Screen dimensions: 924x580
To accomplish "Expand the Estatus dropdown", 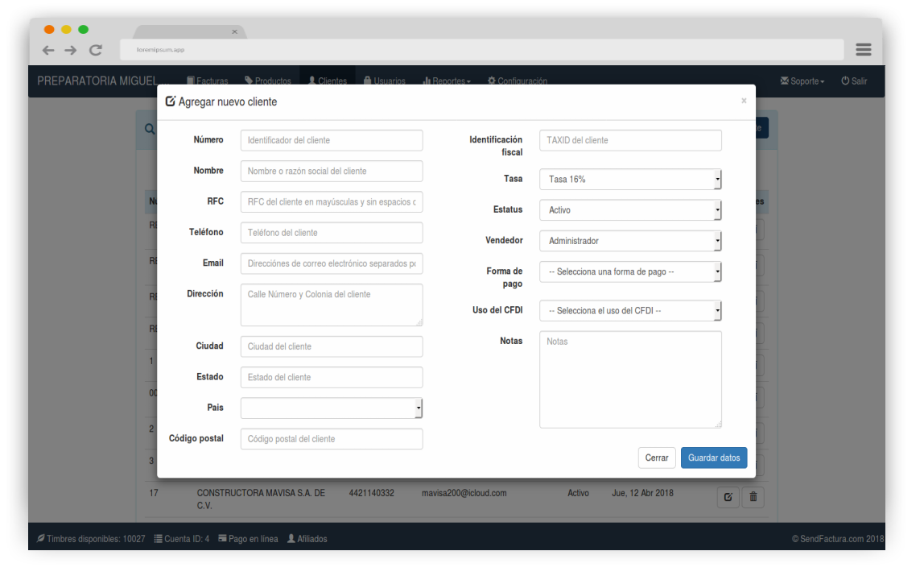I will pyautogui.click(x=630, y=210).
